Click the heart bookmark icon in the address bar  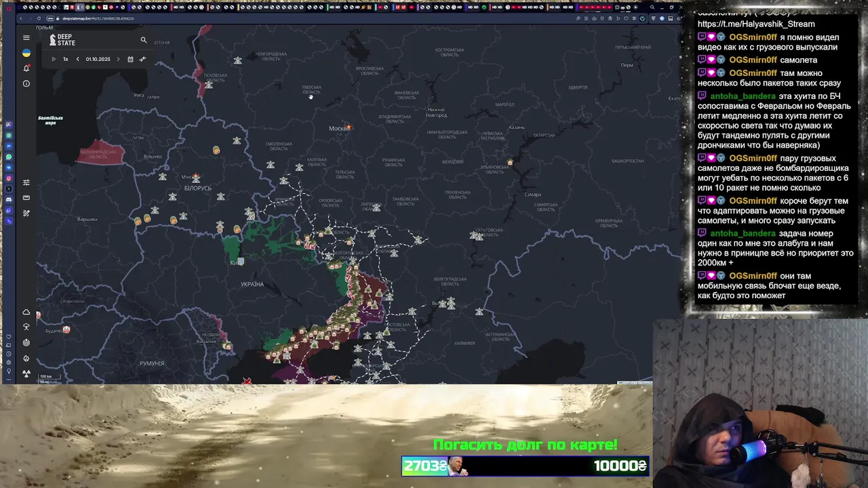tap(626, 18)
